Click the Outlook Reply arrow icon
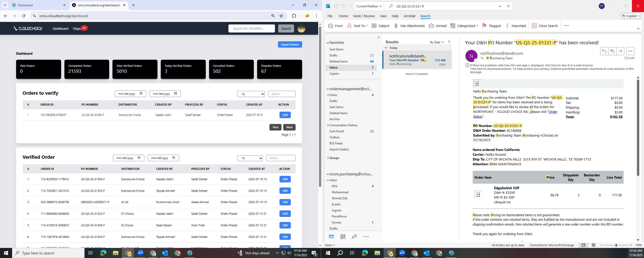 tap(604, 51)
